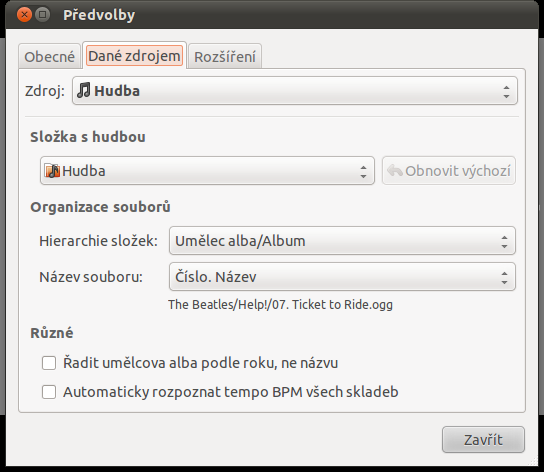
Task: Click the Zavřít button
Action: click(x=483, y=440)
